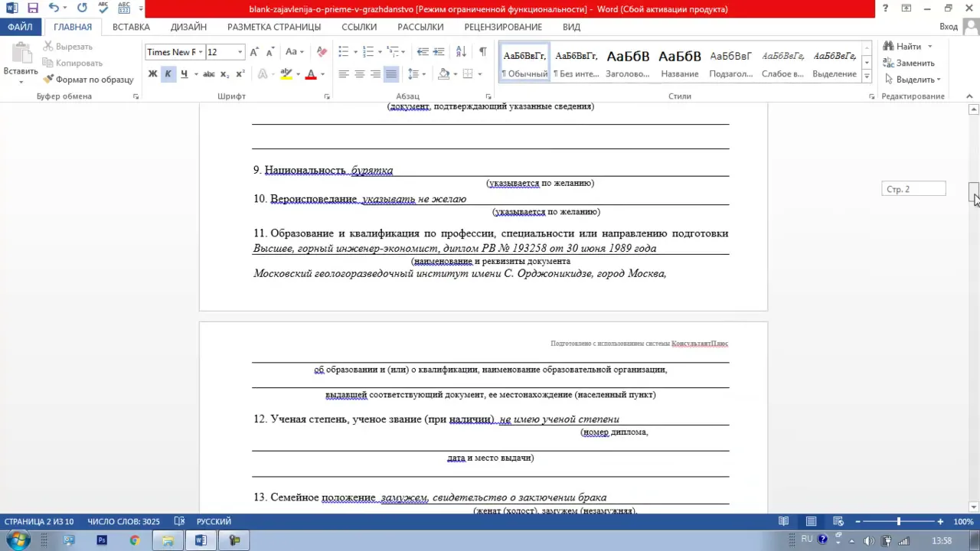Toggle underline Ч formatting
Image resolution: width=980 pixels, height=551 pixels.
point(184,74)
